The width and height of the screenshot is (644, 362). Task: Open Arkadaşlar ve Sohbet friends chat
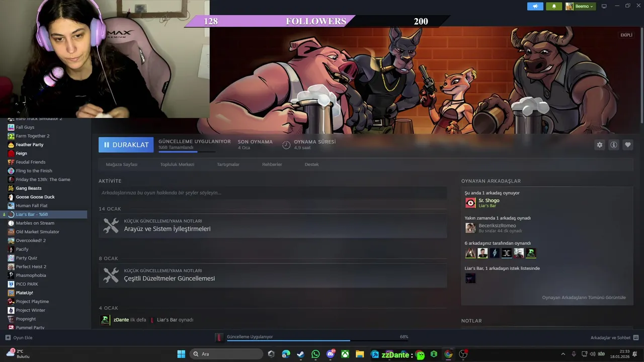614,338
